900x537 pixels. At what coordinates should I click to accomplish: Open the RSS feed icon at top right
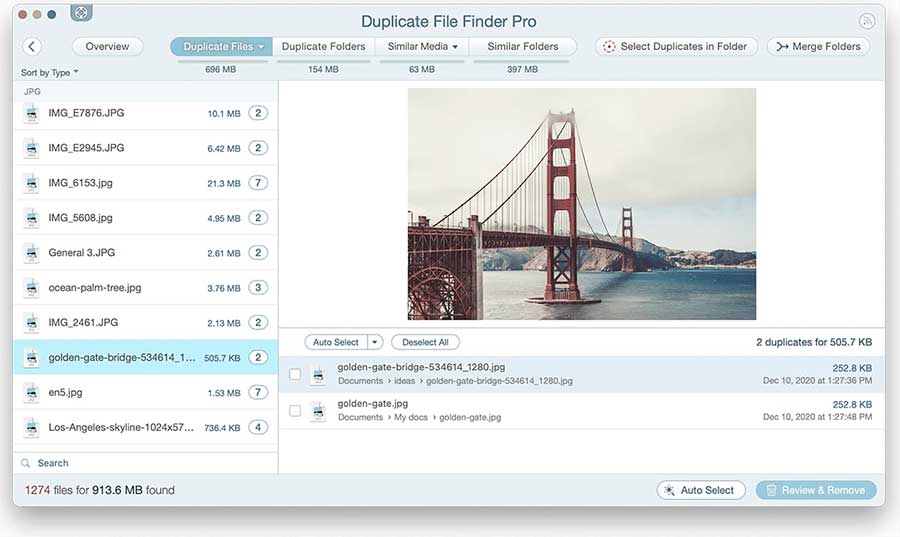(866, 20)
